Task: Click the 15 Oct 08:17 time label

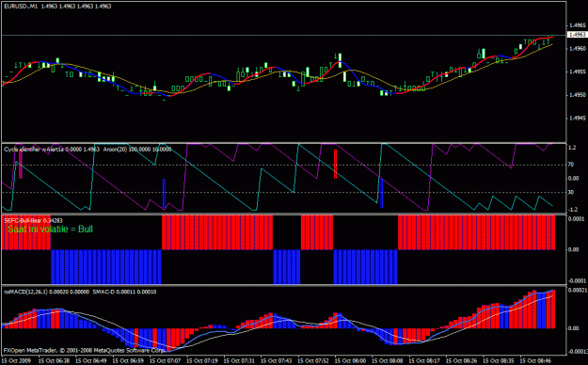Action: 424,360
